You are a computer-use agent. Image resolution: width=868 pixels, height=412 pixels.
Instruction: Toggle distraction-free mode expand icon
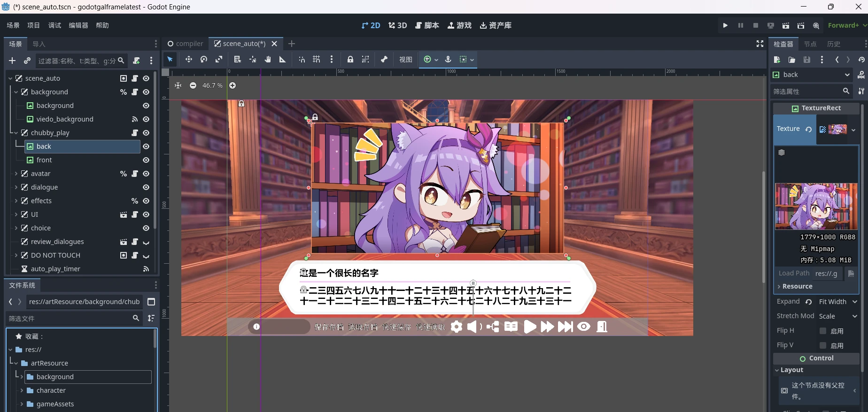[760, 44]
